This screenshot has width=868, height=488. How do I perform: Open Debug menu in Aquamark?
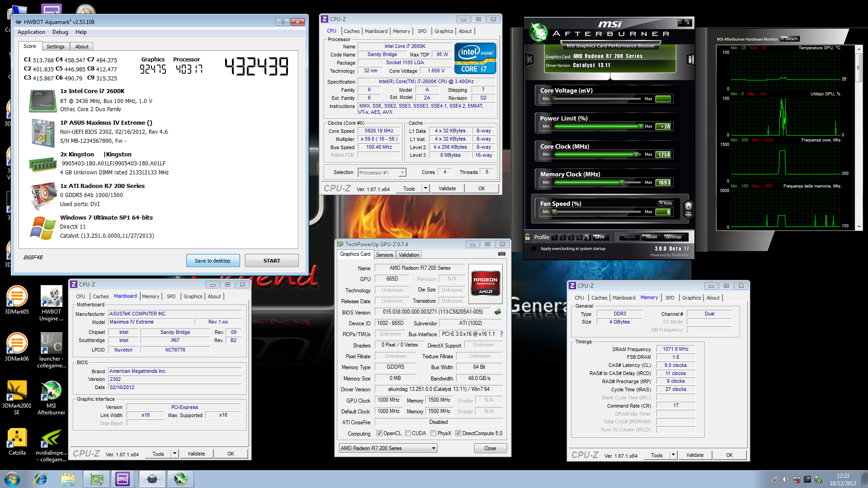60,32
